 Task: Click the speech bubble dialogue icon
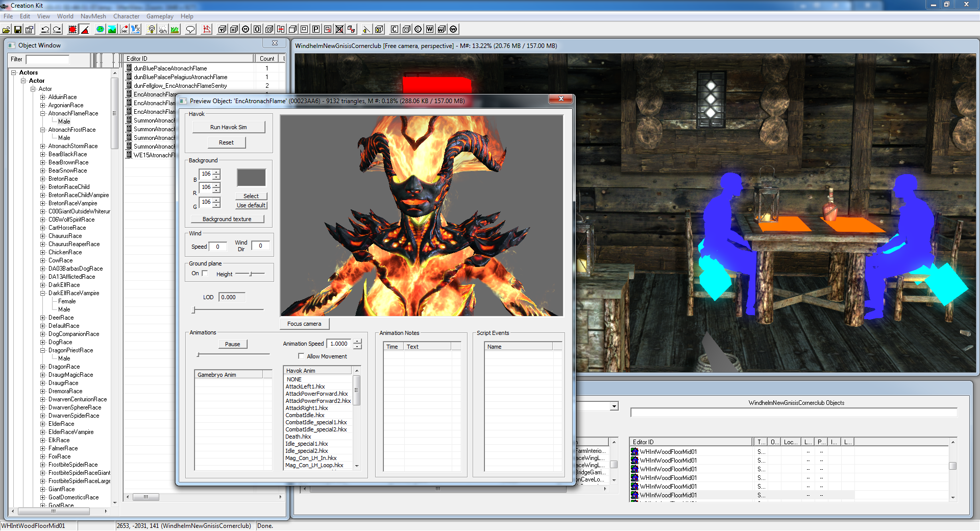click(190, 30)
